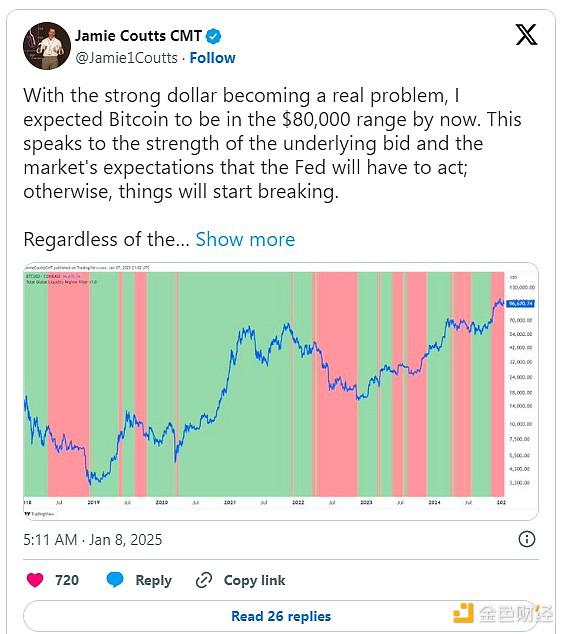Open Jamie Coutts profile picture
The image size is (564, 634).
point(46,46)
